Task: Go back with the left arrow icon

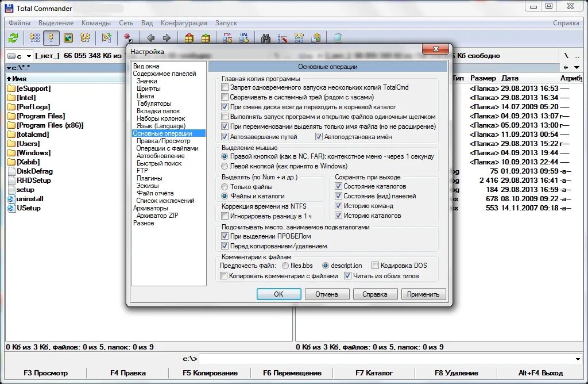Action: (x=151, y=38)
